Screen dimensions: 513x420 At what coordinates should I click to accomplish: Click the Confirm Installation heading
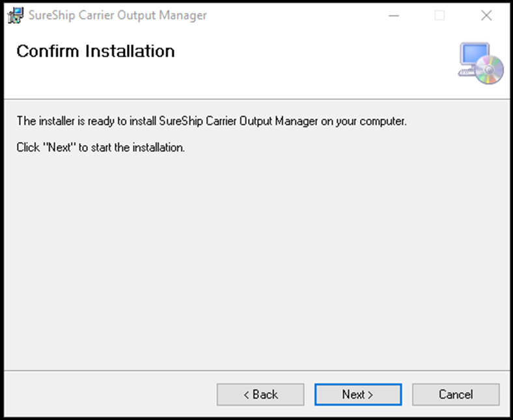pyautogui.click(x=96, y=51)
